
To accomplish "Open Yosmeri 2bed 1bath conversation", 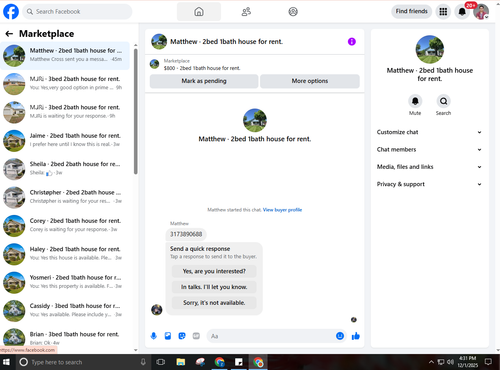I will (65, 282).
